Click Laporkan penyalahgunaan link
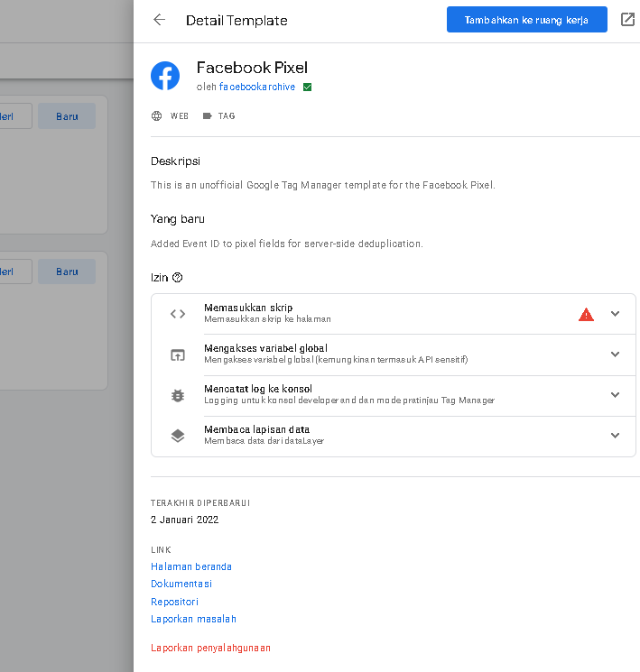This screenshot has width=640, height=672. tap(210, 648)
